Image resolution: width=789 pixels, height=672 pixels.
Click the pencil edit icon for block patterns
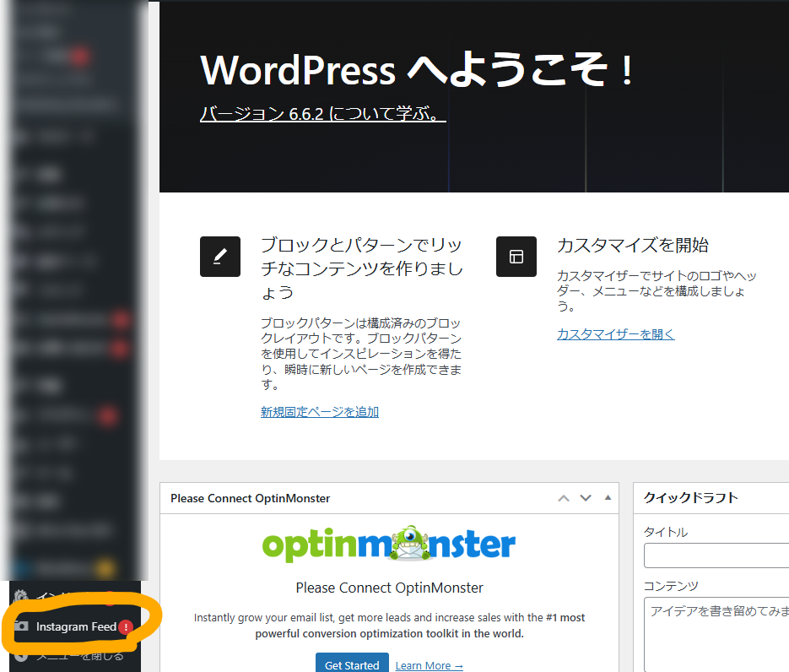pos(220,257)
